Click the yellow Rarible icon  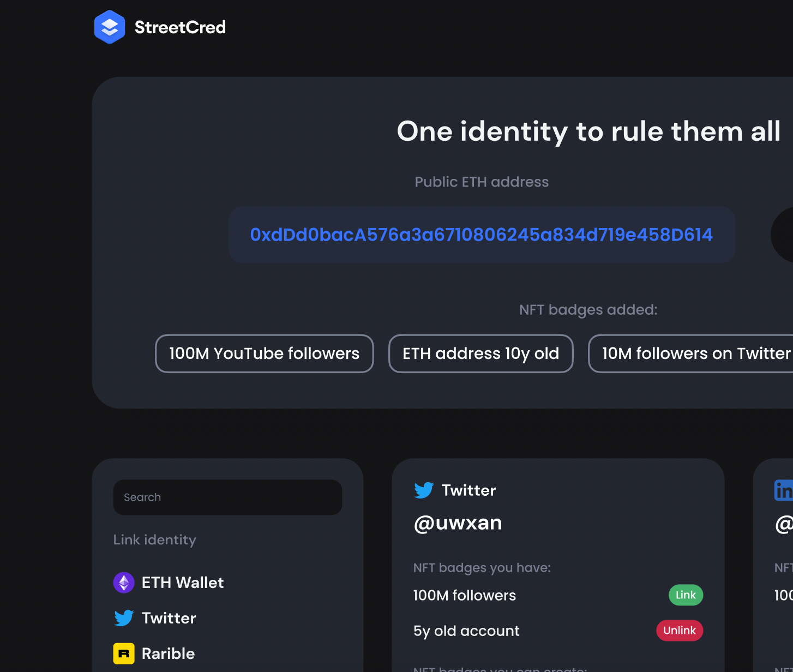[x=124, y=653]
